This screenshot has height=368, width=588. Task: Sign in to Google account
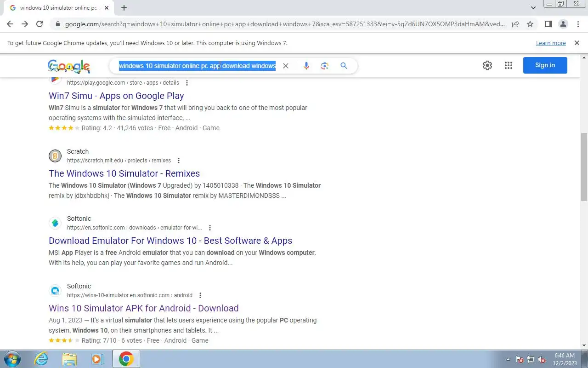[545, 65]
